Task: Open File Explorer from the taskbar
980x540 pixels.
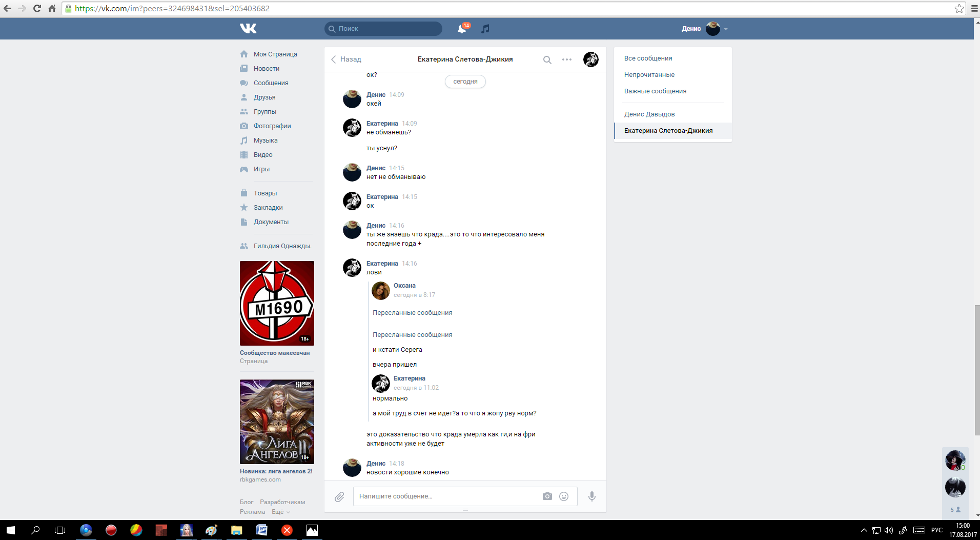Action: 236,530
